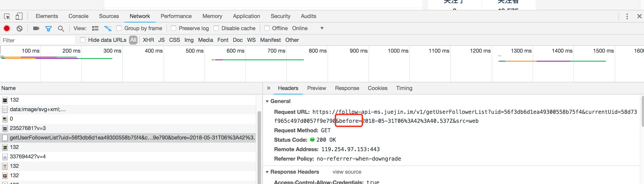Check the Disable cache checkbox

coord(216,28)
